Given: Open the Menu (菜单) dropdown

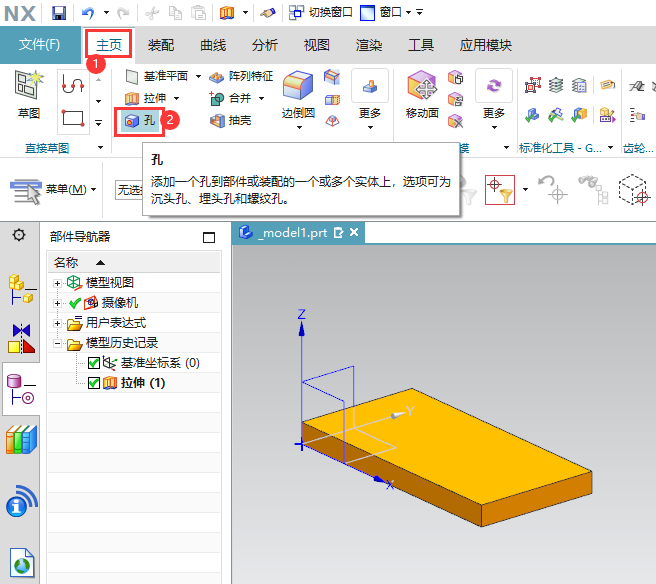Looking at the screenshot, I should coord(53,190).
